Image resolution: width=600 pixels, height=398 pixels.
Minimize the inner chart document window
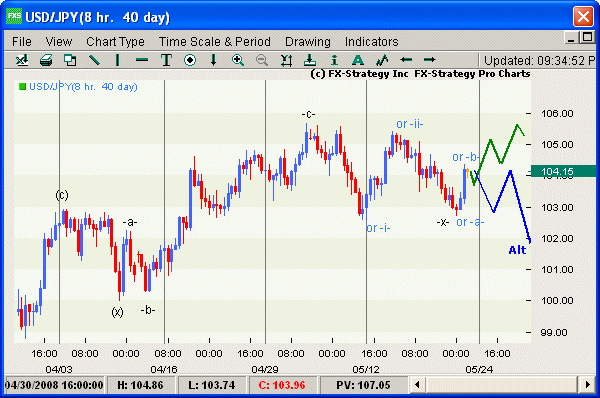[x=571, y=38]
